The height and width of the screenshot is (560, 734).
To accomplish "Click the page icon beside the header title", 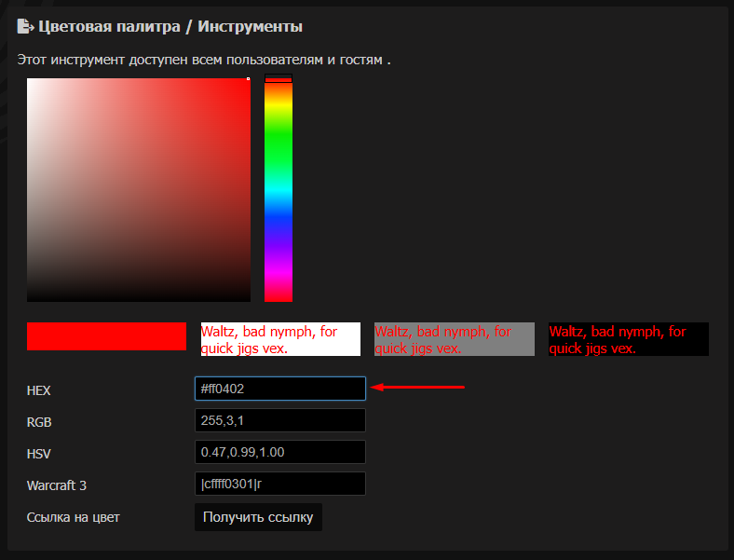I will 25,26.
